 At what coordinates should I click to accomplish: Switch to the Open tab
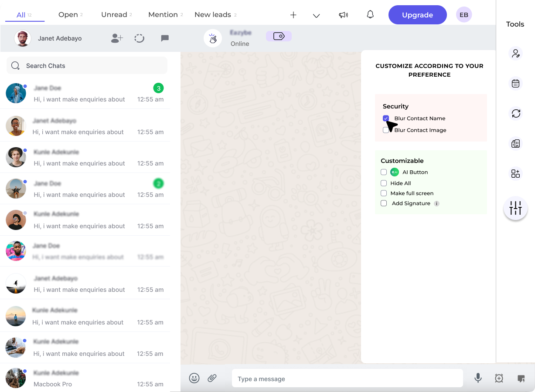[70, 15]
